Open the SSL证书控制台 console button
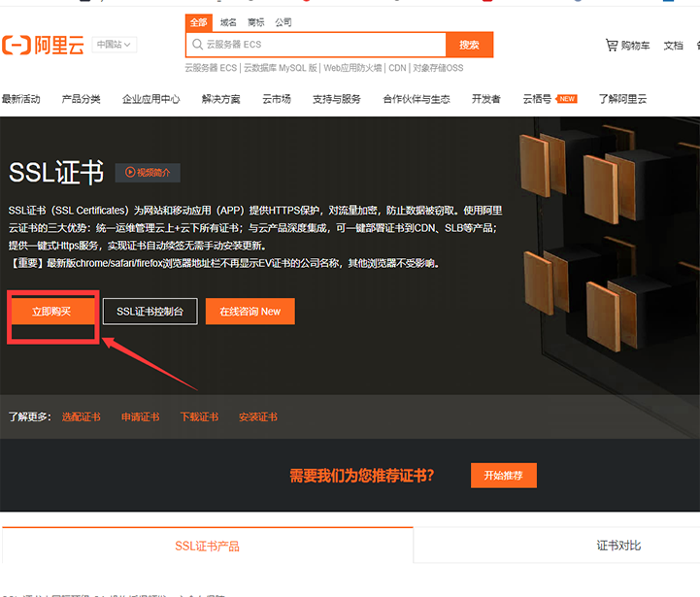Image resolution: width=700 pixels, height=597 pixels. tap(150, 311)
